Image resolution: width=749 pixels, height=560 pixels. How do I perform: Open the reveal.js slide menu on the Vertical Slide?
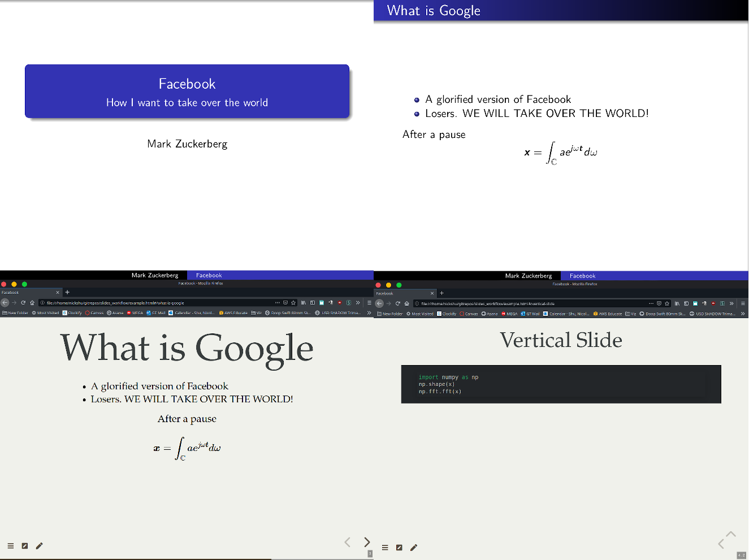385,548
